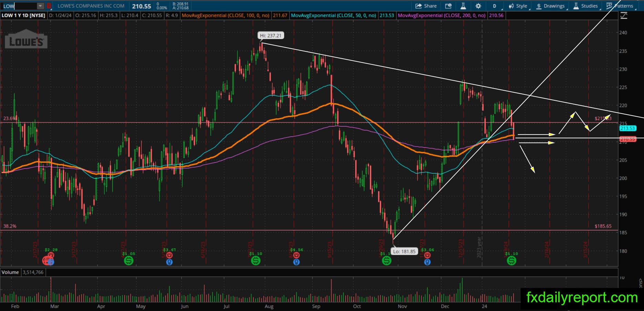Click the range readout R: 4.9
Viewport: 644px width, 311px height.
point(172,16)
